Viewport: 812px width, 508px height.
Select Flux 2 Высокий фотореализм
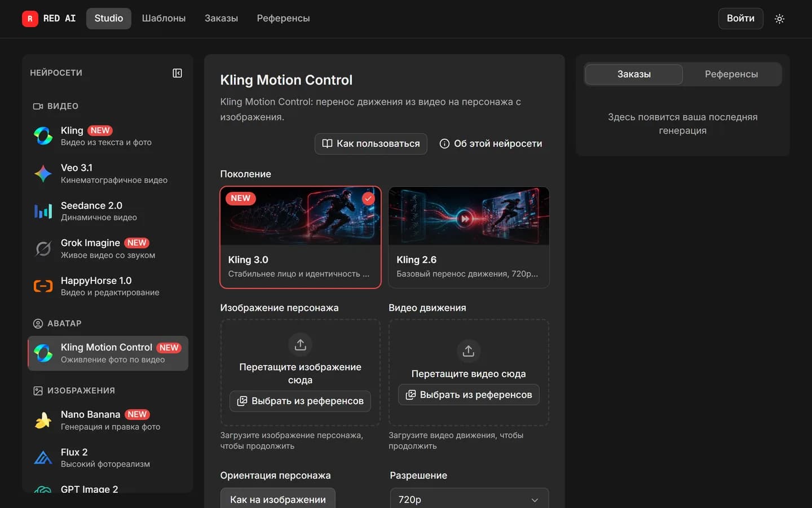pyautogui.click(x=108, y=457)
